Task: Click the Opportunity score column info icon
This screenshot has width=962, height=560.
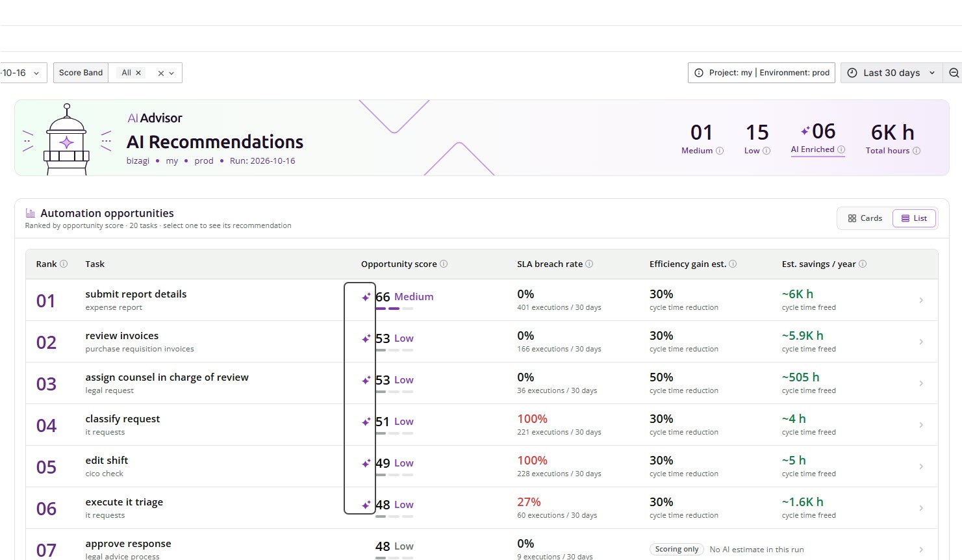Action: [444, 264]
